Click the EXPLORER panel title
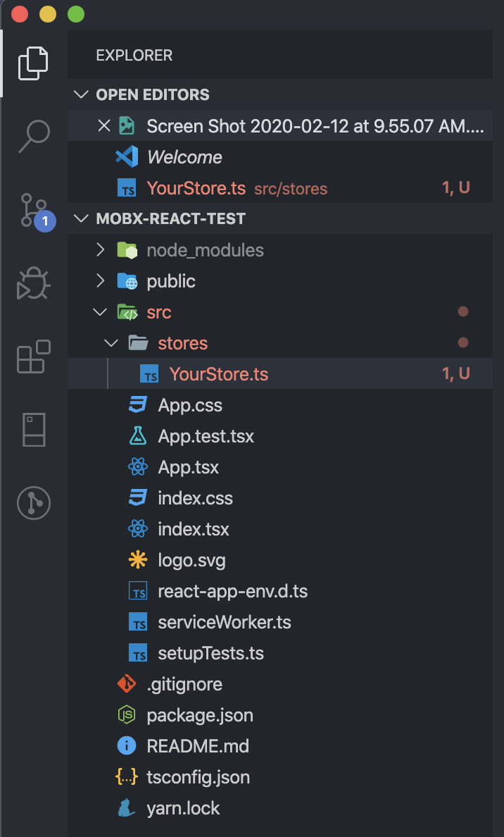 pos(134,56)
